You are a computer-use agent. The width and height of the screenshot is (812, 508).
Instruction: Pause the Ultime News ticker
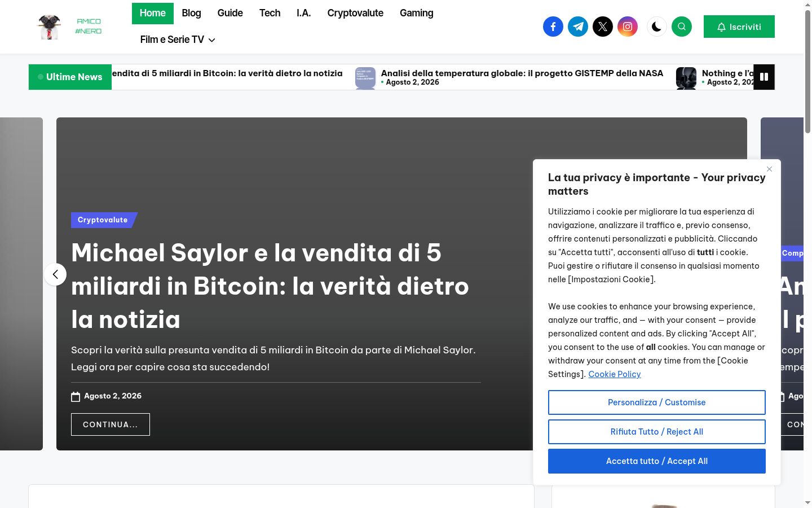point(764,77)
